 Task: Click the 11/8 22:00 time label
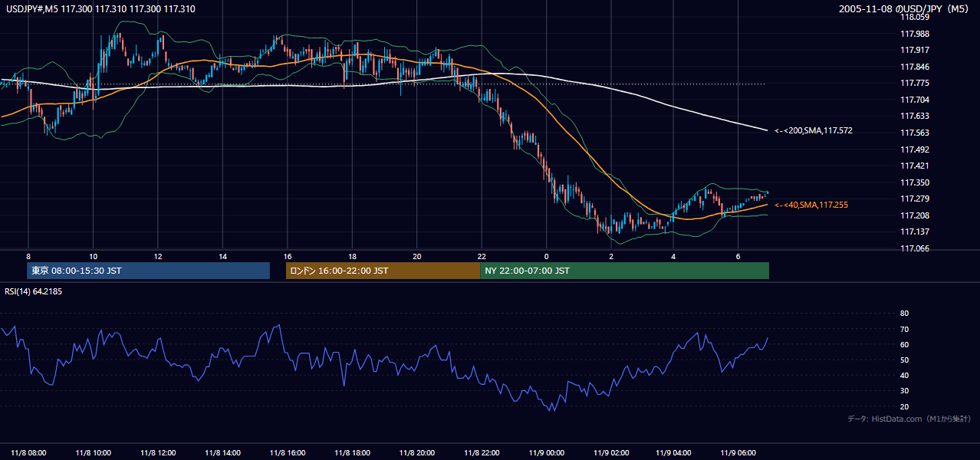click(x=481, y=452)
